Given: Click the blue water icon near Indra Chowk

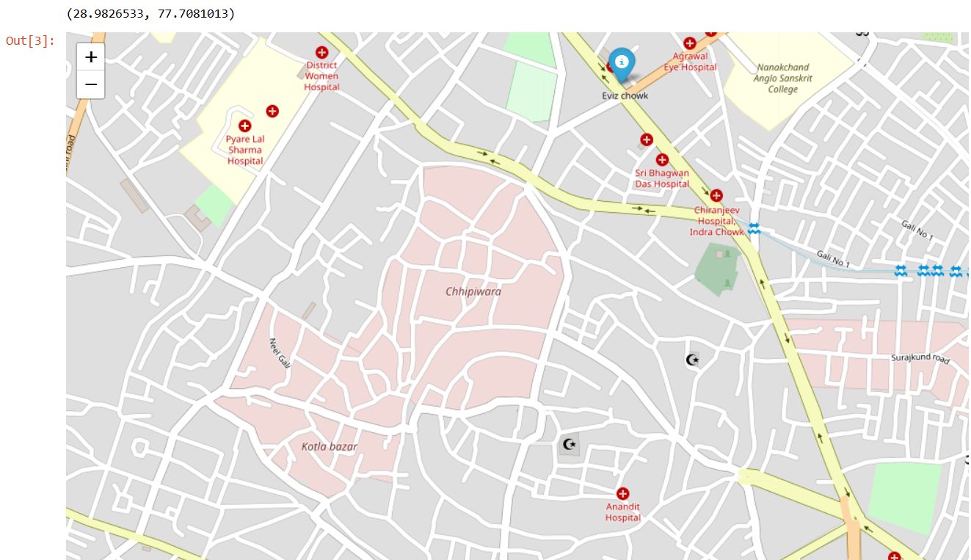Looking at the screenshot, I should click(754, 230).
